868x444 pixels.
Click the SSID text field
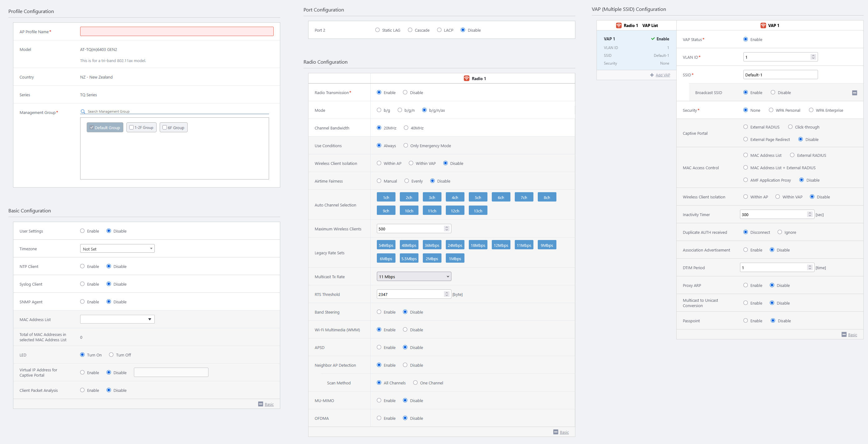click(x=780, y=75)
